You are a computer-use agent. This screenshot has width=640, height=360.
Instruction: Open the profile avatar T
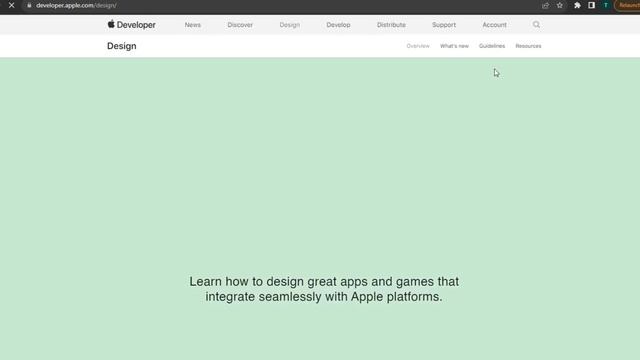coord(606,5)
